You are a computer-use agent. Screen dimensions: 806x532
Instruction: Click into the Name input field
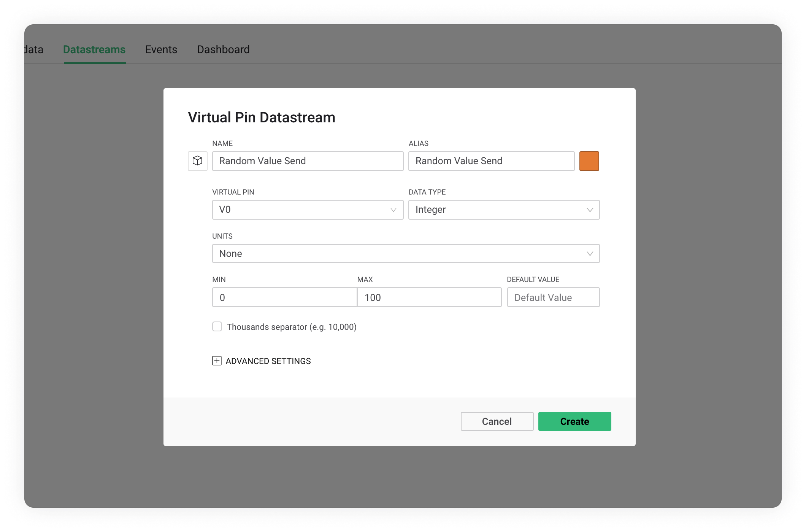pyautogui.click(x=308, y=161)
